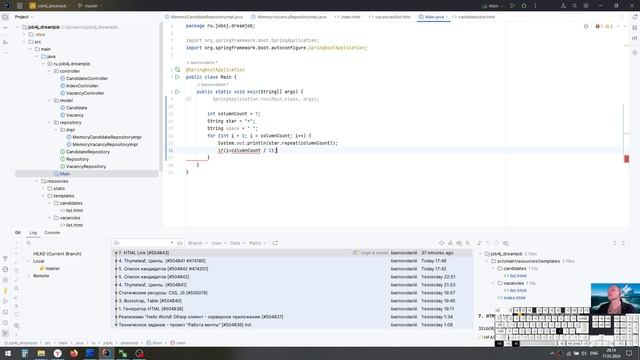Close the Main.java tab

pyautogui.click(x=447, y=17)
